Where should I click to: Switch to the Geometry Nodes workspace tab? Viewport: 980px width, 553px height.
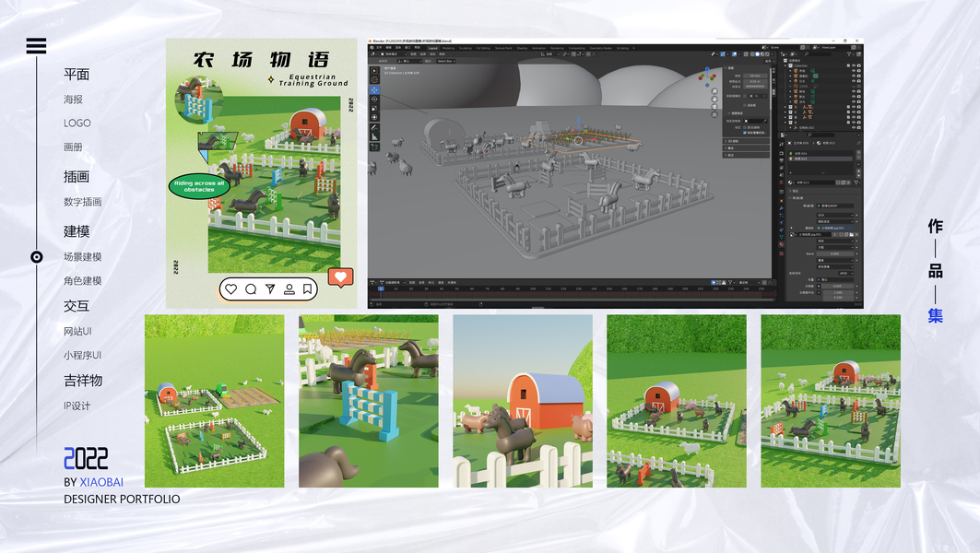tap(600, 48)
